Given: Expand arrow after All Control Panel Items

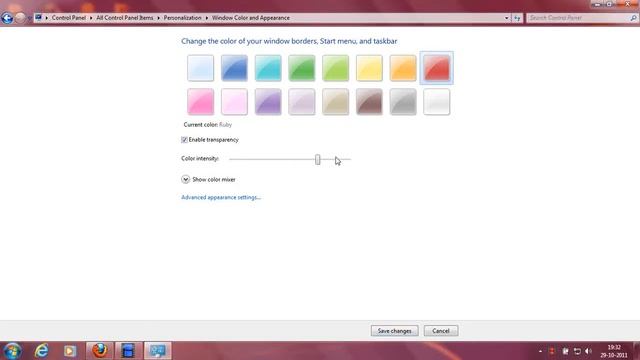Looking at the screenshot, I should point(158,18).
